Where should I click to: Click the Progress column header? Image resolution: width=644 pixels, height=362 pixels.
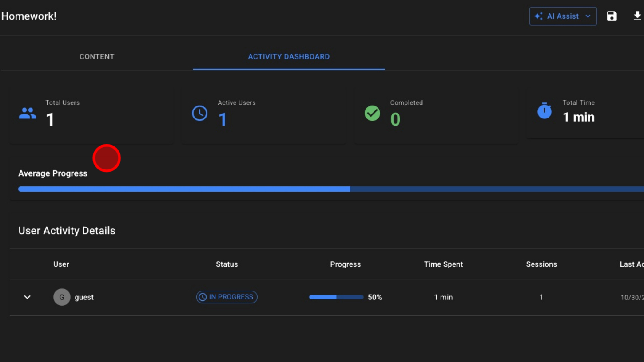coord(345,264)
